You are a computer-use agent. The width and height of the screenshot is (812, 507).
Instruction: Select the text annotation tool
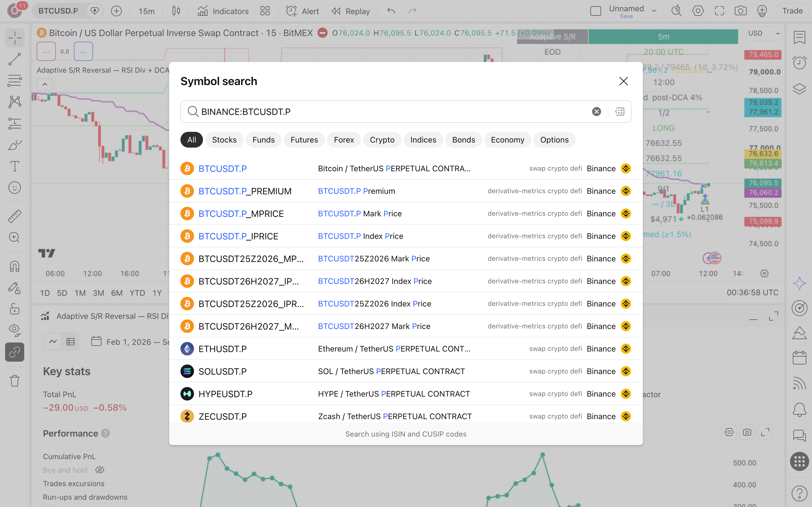pos(14,166)
